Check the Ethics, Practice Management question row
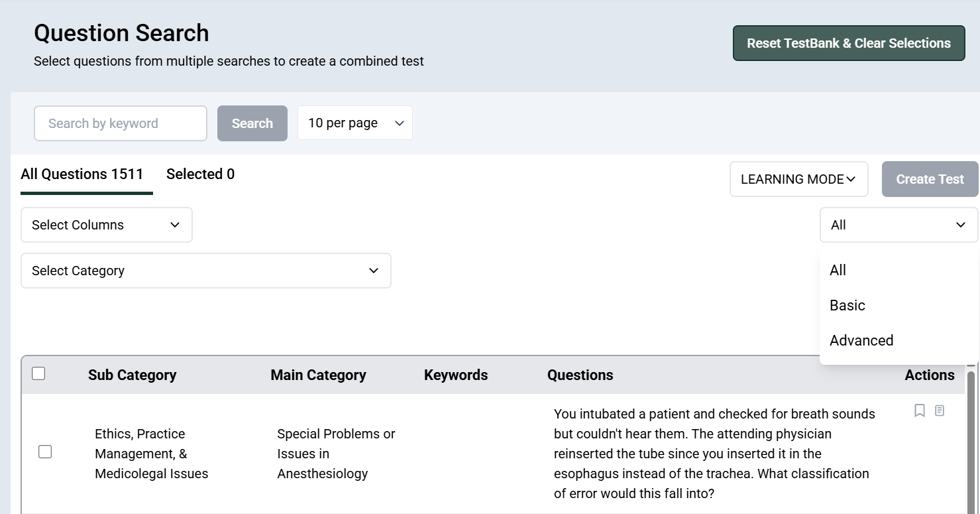The image size is (980, 514). (x=45, y=452)
